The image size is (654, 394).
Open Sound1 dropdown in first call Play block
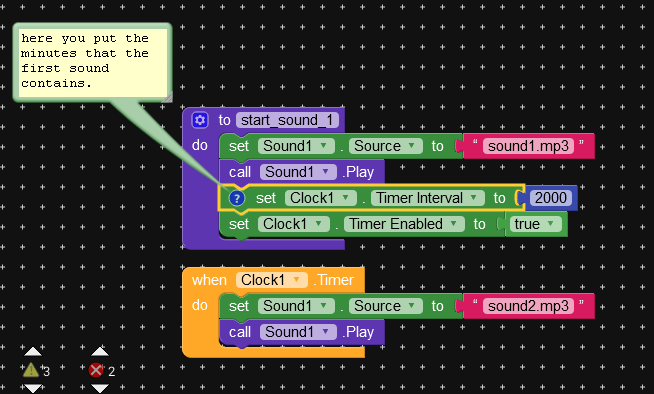298,172
